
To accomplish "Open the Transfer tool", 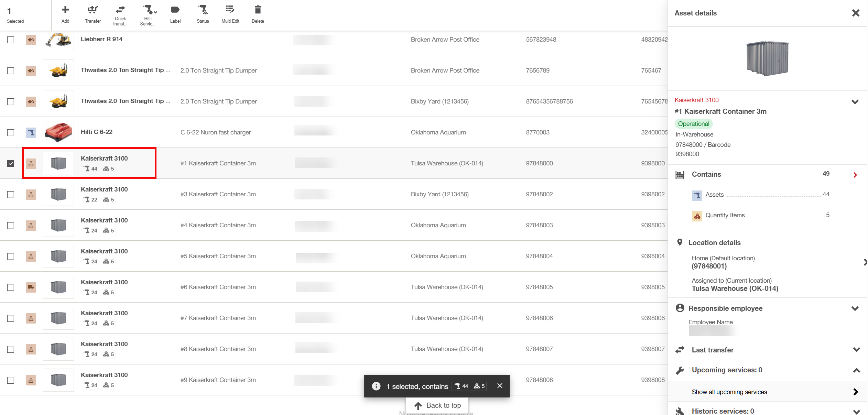I will point(93,14).
